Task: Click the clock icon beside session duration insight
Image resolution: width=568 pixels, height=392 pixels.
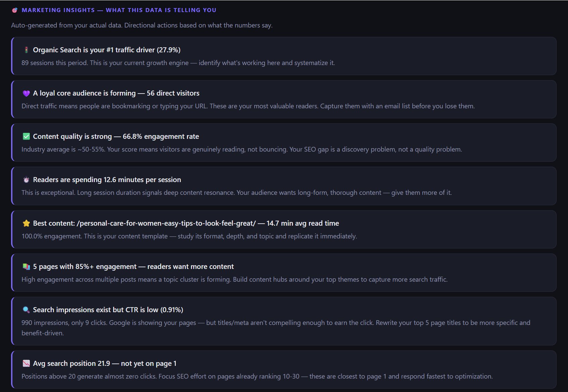Action: click(26, 180)
